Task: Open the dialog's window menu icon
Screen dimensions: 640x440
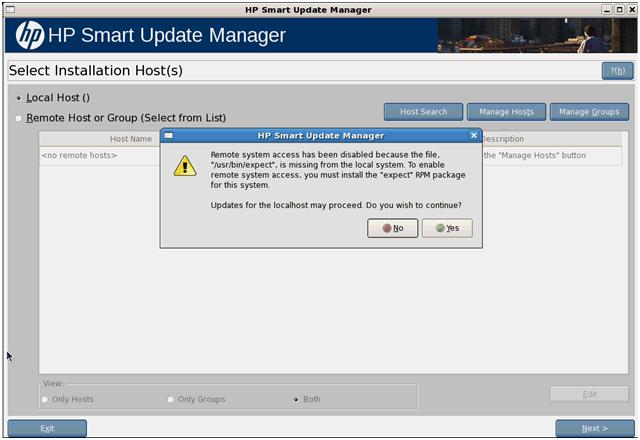Action: point(169,134)
